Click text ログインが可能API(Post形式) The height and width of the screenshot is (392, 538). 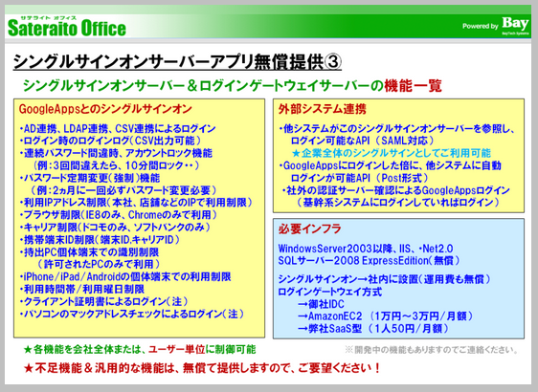[x=360, y=178]
